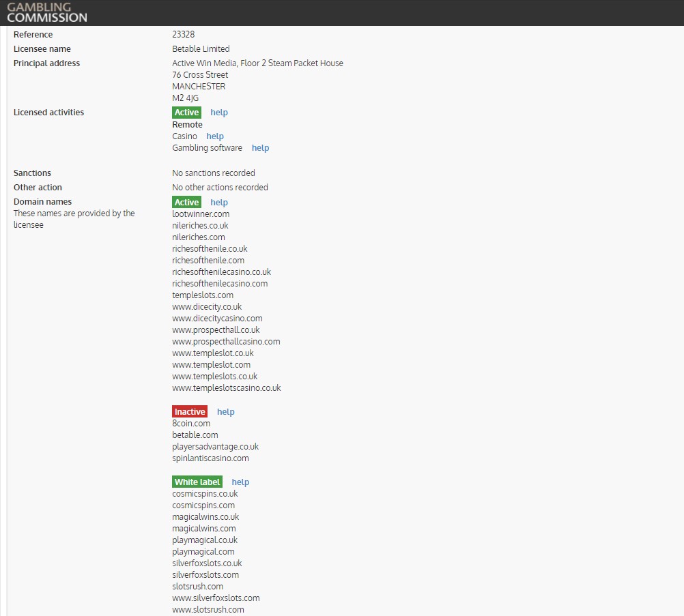Click the green White label badge
The image size is (684, 616).
coord(197,482)
